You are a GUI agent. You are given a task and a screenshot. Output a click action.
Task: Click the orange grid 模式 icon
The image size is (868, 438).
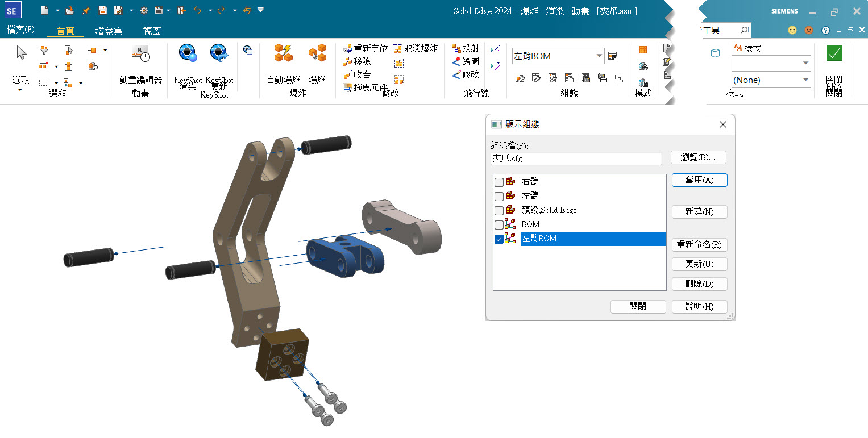click(643, 50)
